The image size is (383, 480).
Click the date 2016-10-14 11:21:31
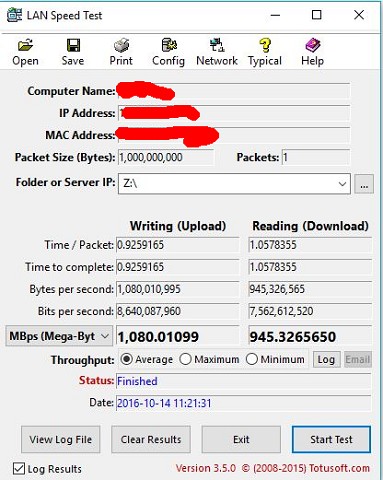tap(244, 403)
